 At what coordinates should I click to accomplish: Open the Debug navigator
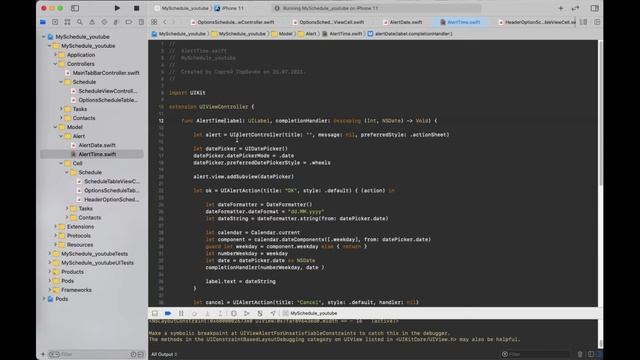116,22
